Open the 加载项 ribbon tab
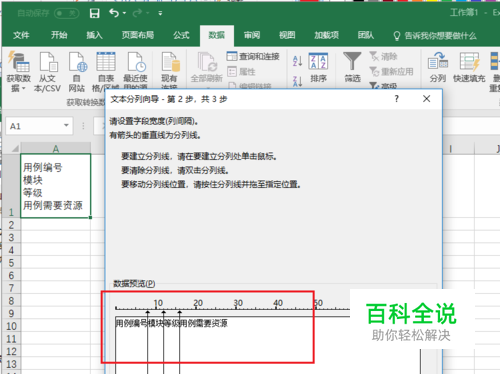 point(326,35)
